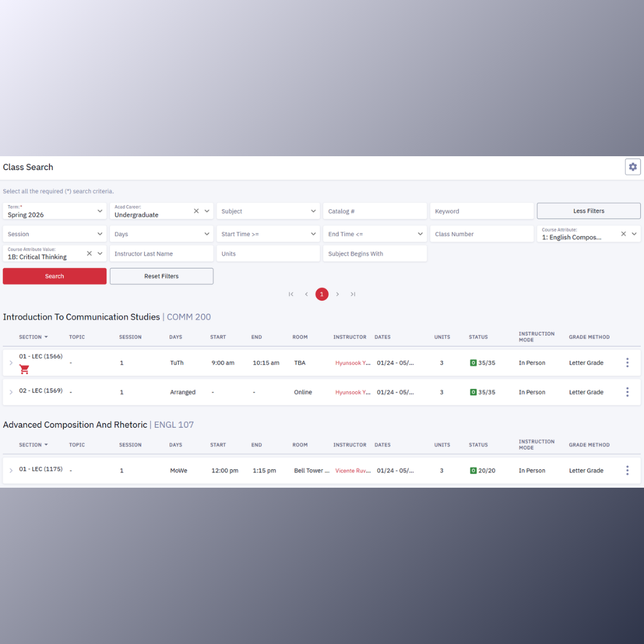Screen dimensions: 644x644
Task: Jump to first results page
Action: [291, 294]
